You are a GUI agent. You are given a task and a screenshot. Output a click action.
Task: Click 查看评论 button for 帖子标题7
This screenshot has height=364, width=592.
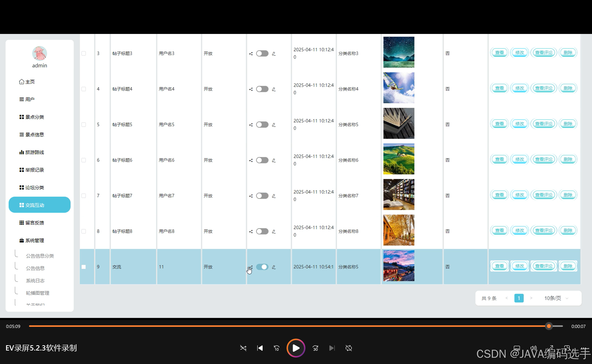(544, 195)
